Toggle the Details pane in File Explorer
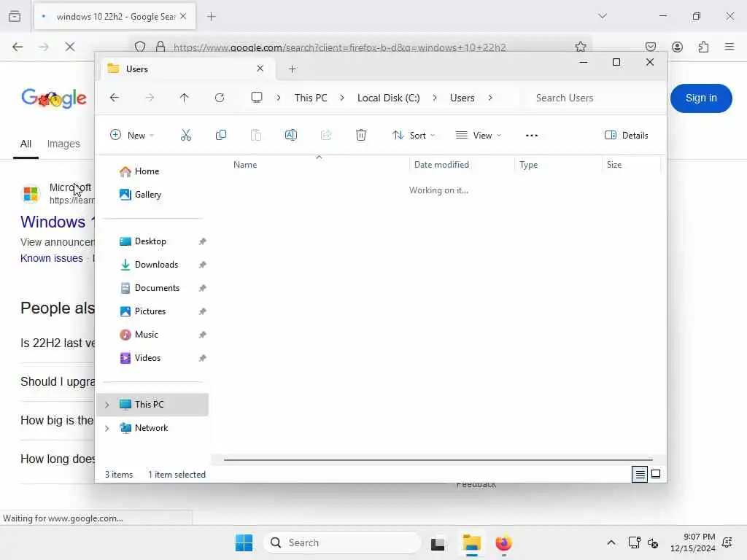This screenshot has height=560, width=747. tap(626, 135)
